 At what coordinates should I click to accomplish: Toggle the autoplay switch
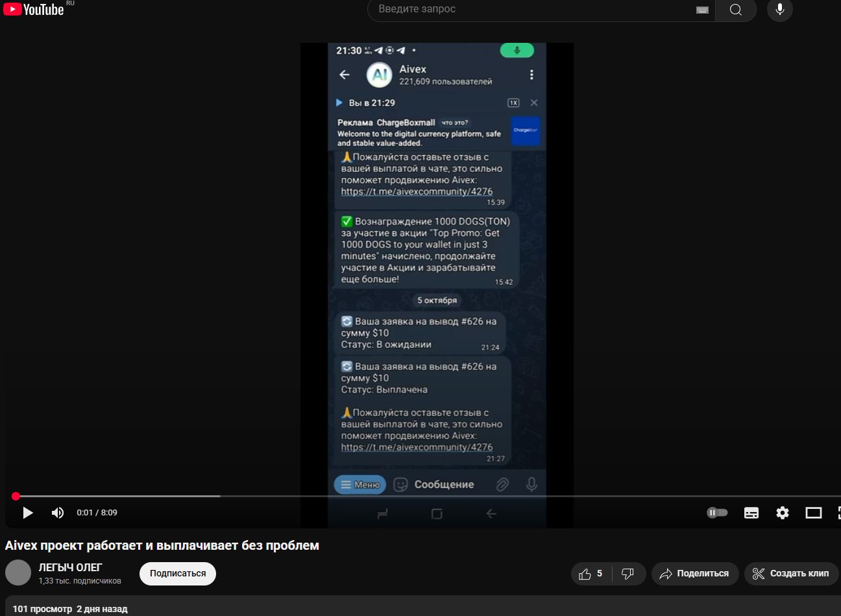tap(717, 513)
